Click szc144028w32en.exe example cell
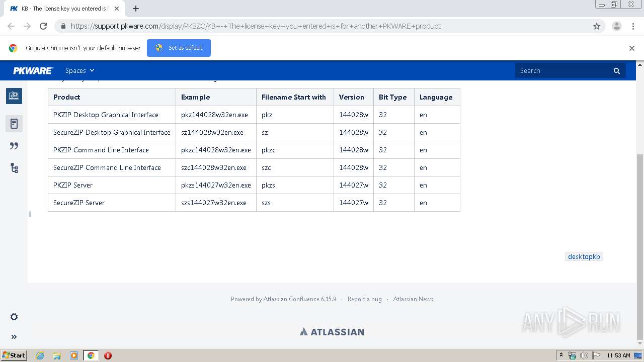Image resolution: width=644 pixels, height=362 pixels. 216,167
